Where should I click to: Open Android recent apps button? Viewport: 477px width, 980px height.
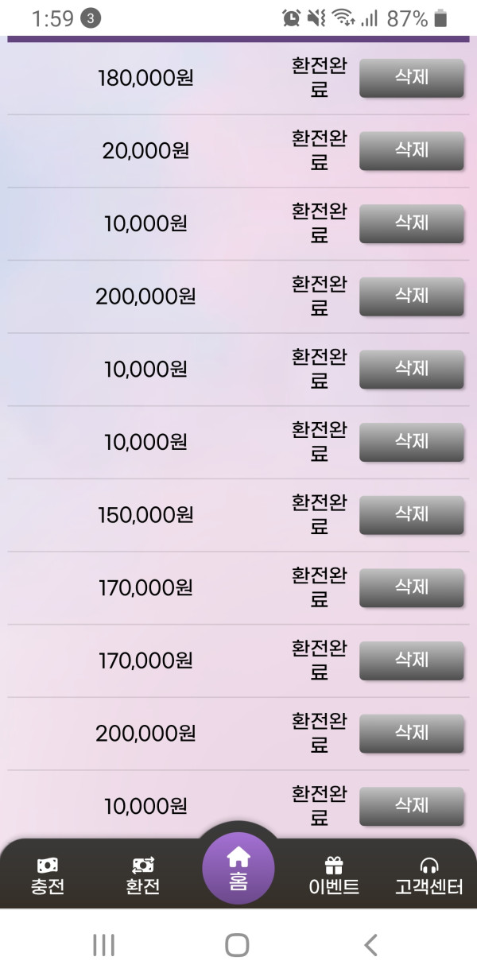coord(104,945)
